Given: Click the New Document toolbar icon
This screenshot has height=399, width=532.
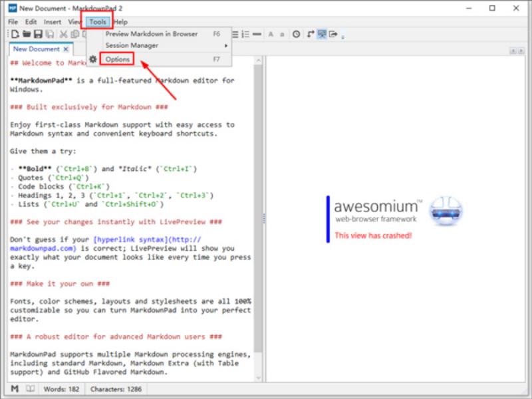Looking at the screenshot, I should click(x=15, y=34).
